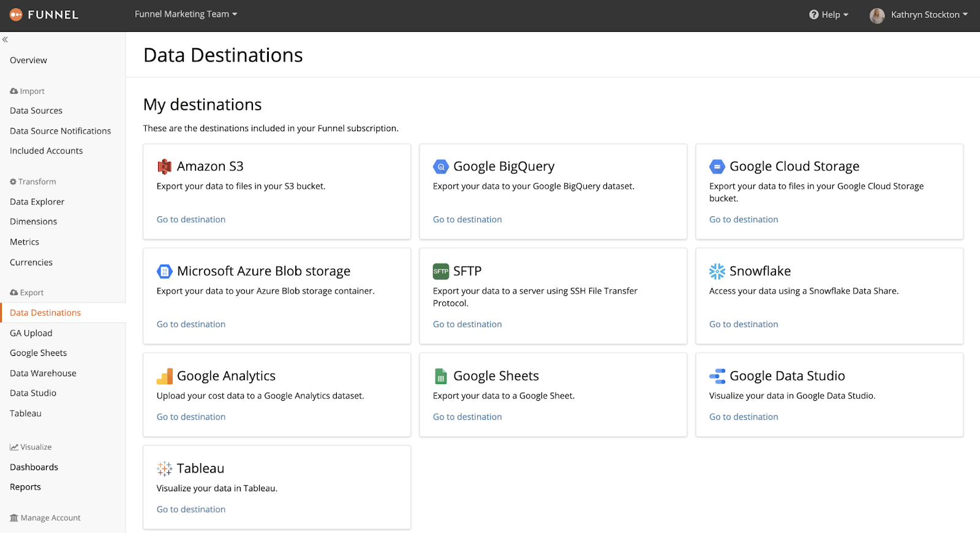This screenshot has width=980, height=533.
Task: Click the Google Sheets card icon
Action: tap(440, 376)
